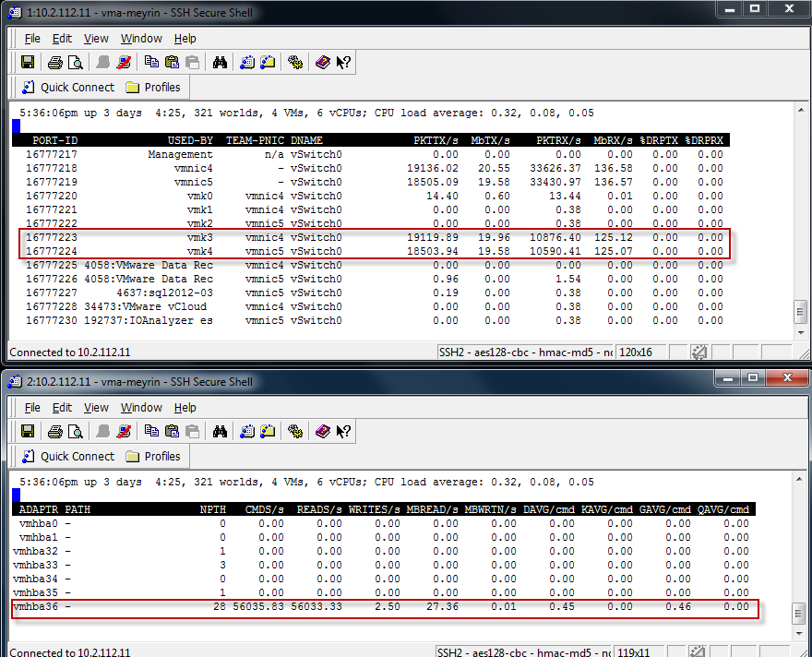Click the scrollbar thumb in top terminal
Image resolution: width=812 pixels, height=657 pixels.
(x=801, y=312)
